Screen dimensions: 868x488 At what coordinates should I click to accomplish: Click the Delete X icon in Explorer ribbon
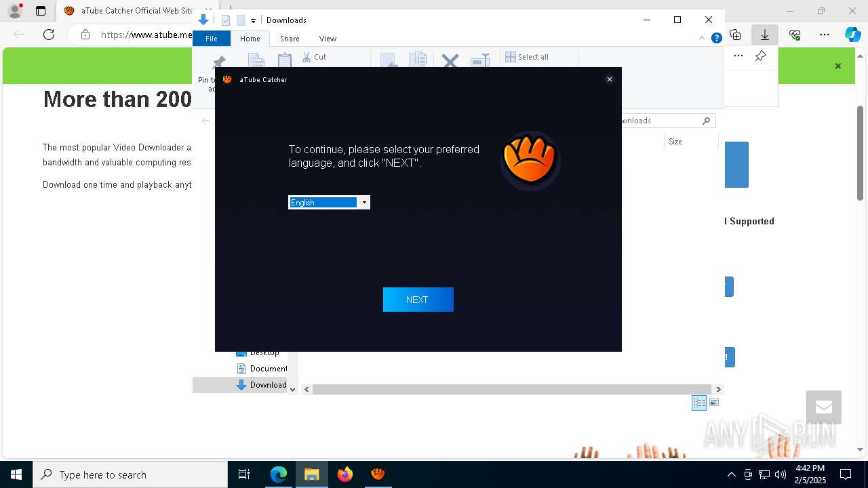coord(450,61)
